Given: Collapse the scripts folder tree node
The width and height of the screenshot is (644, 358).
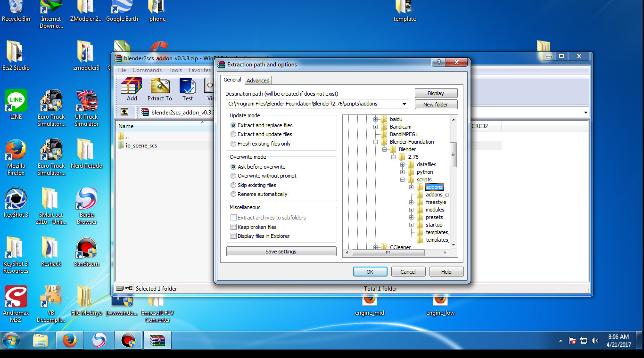Looking at the screenshot, I should [402, 179].
